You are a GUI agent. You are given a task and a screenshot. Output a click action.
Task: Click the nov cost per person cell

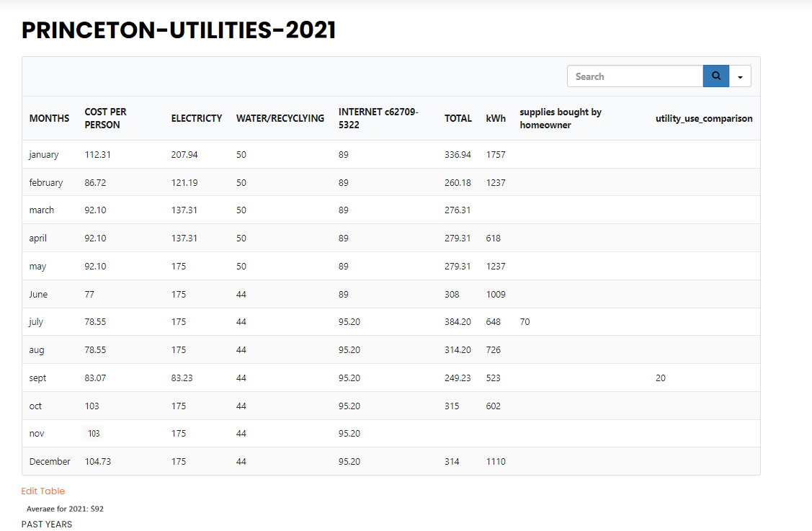coord(94,434)
